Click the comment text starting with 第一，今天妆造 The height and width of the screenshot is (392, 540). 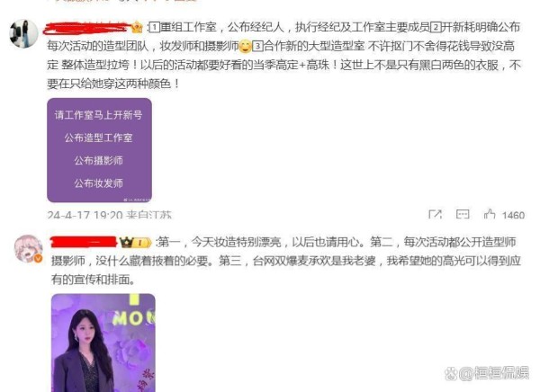(x=286, y=261)
